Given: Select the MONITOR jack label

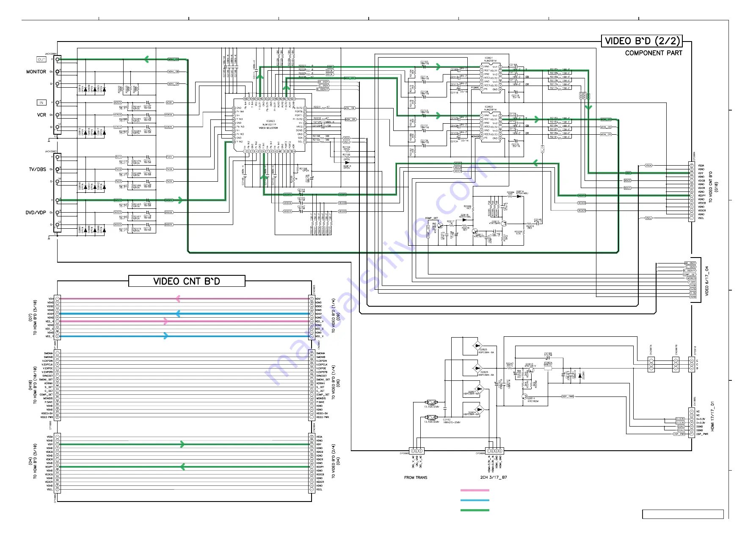Looking at the screenshot, I should 36,72.
